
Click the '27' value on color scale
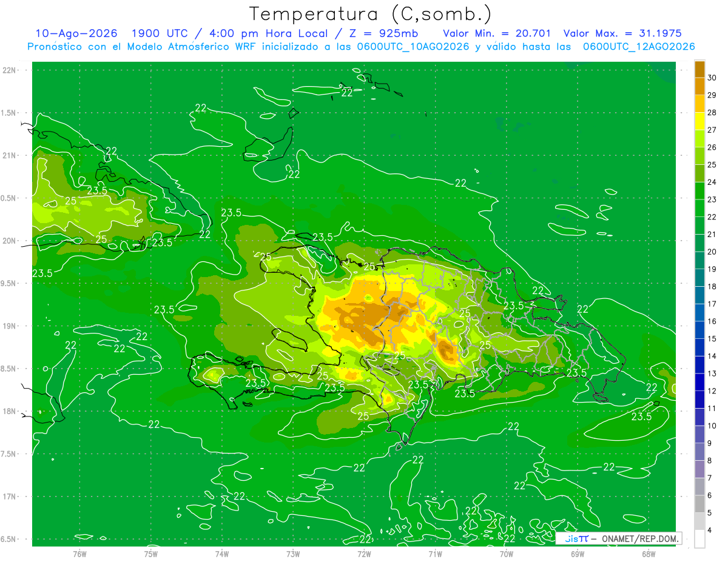[x=712, y=130]
